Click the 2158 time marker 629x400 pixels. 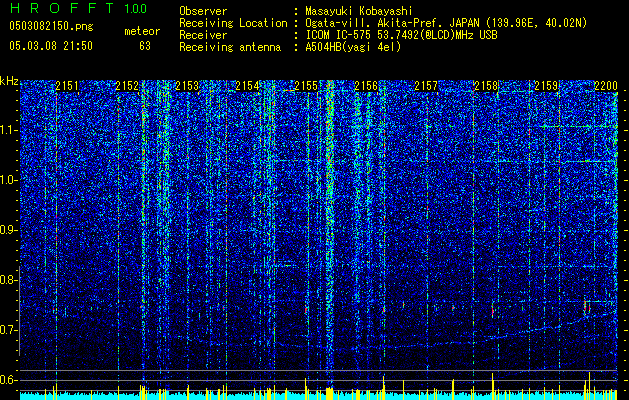click(486, 86)
